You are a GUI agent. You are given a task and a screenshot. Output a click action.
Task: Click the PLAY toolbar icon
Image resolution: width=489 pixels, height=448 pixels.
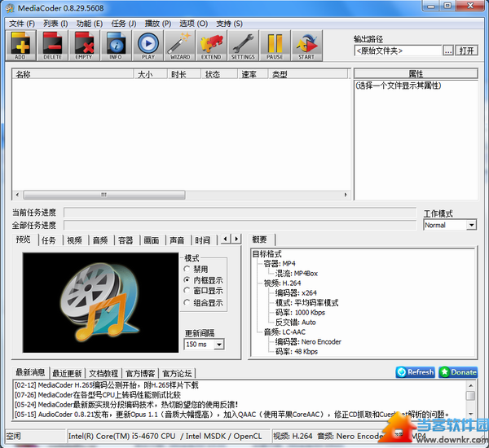coord(148,46)
